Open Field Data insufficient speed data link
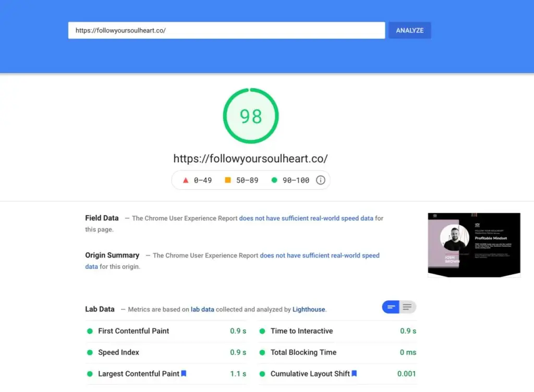 [306, 218]
